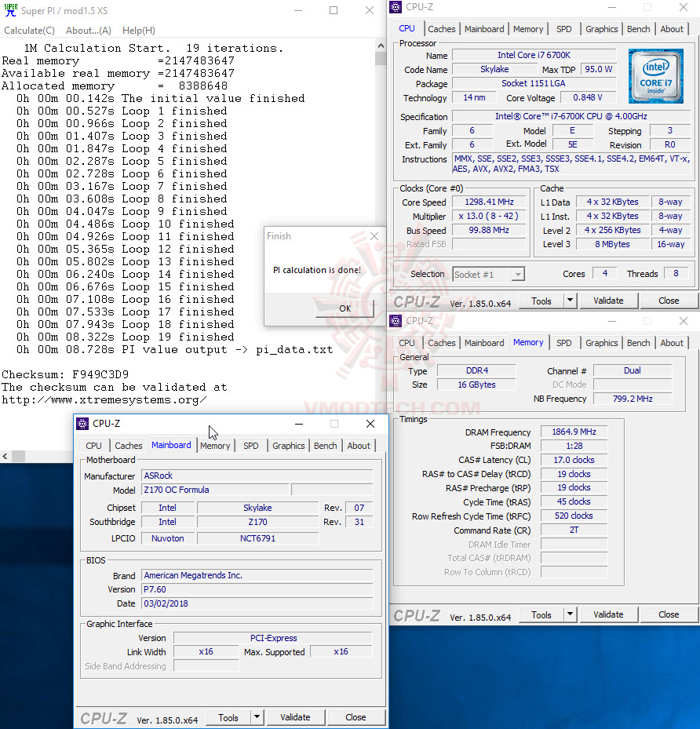Image resolution: width=700 pixels, height=729 pixels.
Task: Switch to Memory tab in top CPU-Z window
Action: pyautogui.click(x=528, y=29)
